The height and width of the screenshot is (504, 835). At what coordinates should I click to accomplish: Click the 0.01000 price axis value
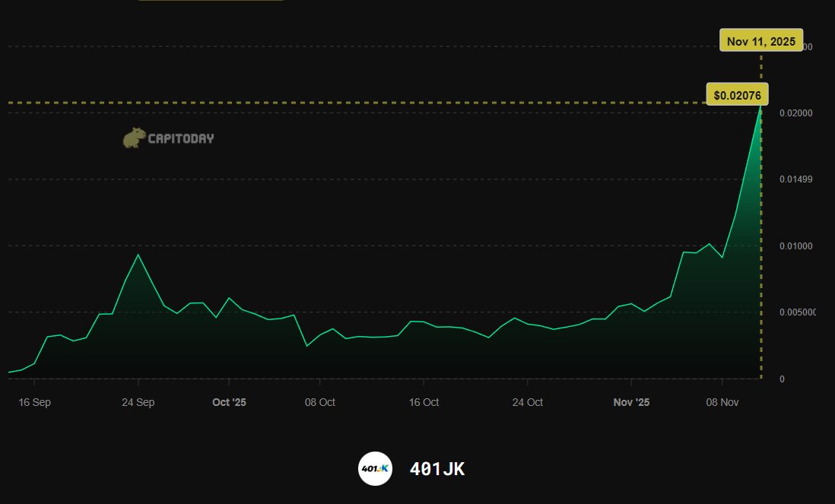[x=796, y=246]
